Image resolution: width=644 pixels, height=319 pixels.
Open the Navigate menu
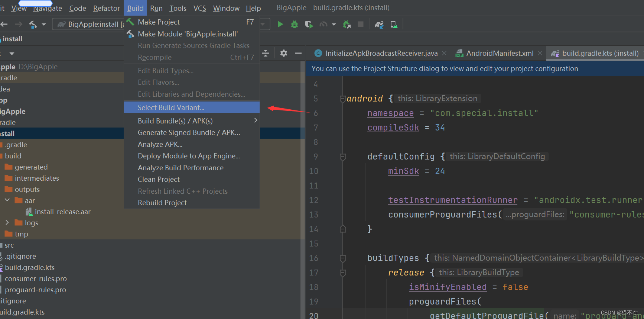pos(48,8)
